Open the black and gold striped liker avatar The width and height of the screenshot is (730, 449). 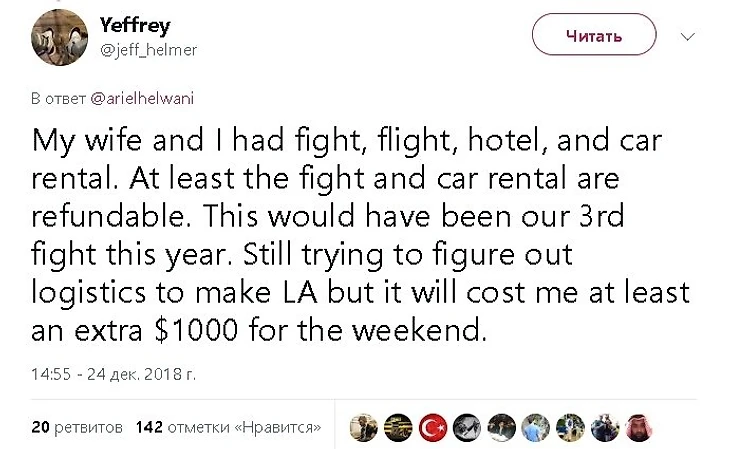[x=399, y=427]
